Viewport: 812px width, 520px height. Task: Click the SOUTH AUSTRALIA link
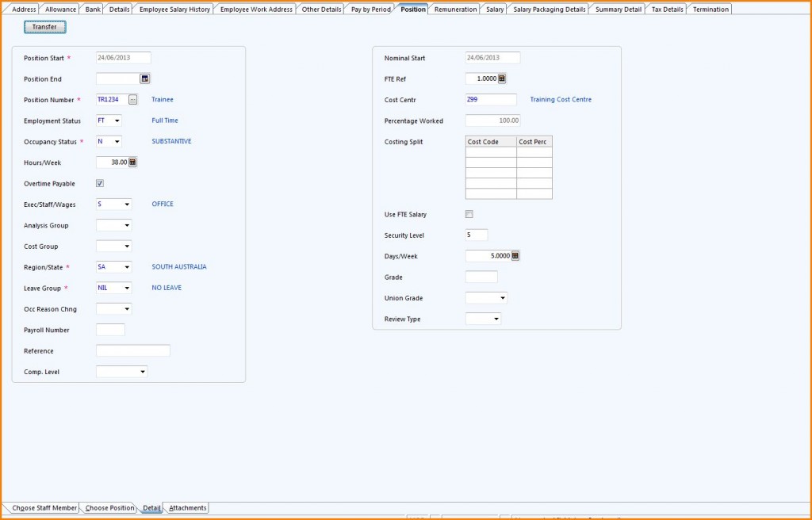178,267
